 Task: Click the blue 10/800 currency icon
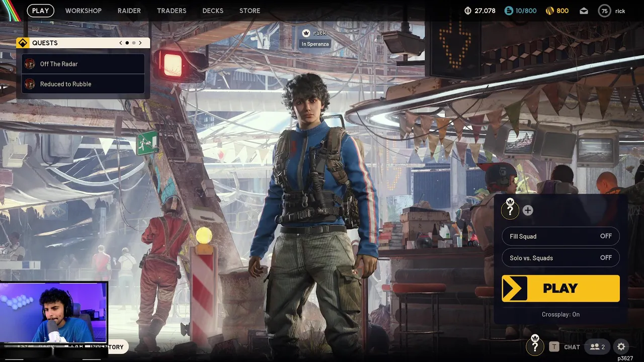tap(509, 11)
